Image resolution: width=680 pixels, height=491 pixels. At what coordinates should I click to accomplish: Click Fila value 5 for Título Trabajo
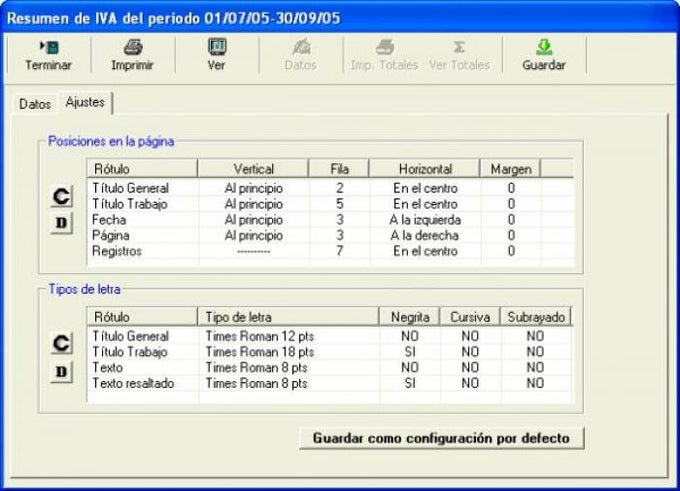tap(340, 204)
